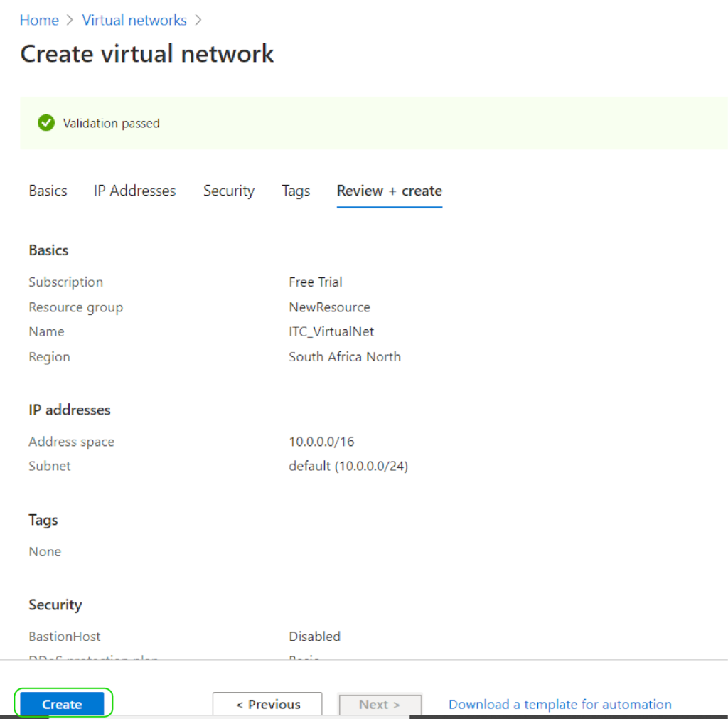The width and height of the screenshot is (728, 719).
Task: Click the NewResource resource group value
Action: click(330, 307)
